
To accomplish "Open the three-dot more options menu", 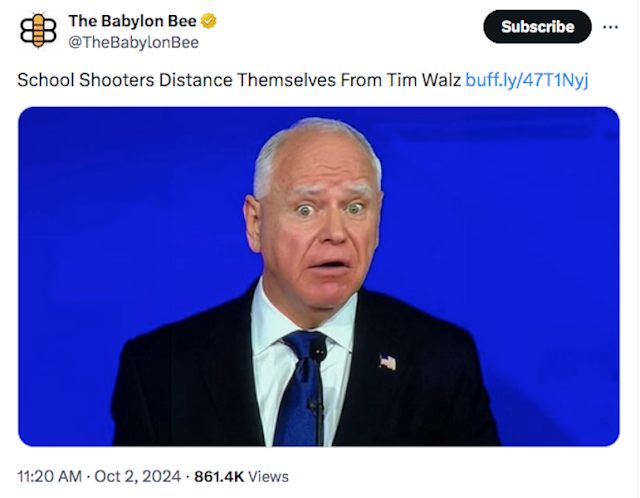I will point(610,27).
